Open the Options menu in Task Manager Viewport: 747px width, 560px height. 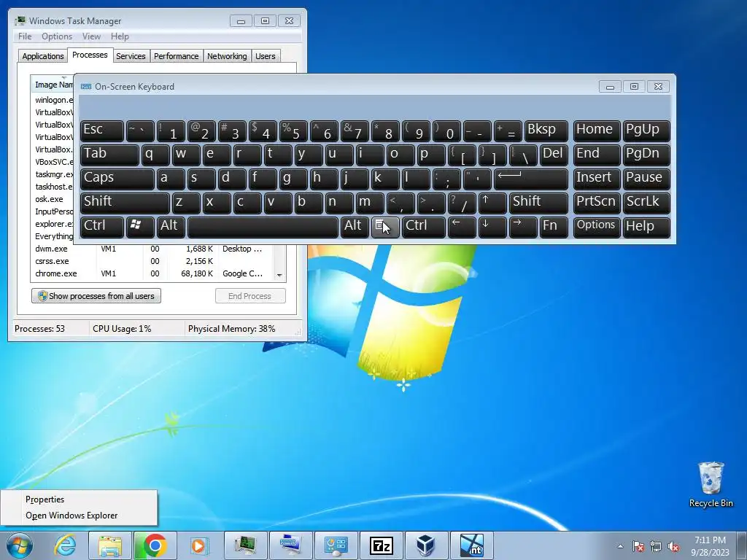(x=57, y=36)
